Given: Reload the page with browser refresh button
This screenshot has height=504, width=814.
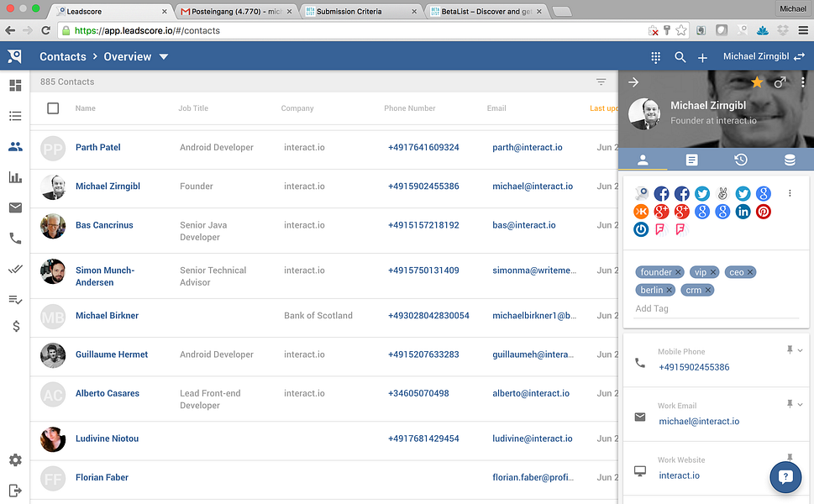Looking at the screenshot, I should (45, 30).
